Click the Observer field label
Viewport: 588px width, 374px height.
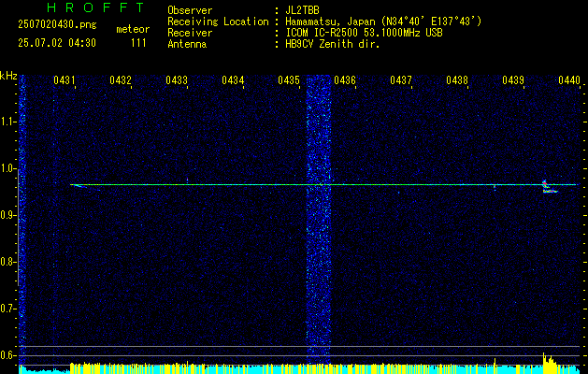[x=190, y=10]
